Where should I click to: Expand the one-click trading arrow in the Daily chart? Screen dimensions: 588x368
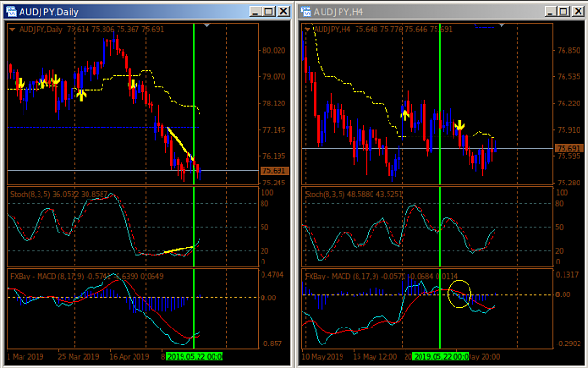coord(12,29)
